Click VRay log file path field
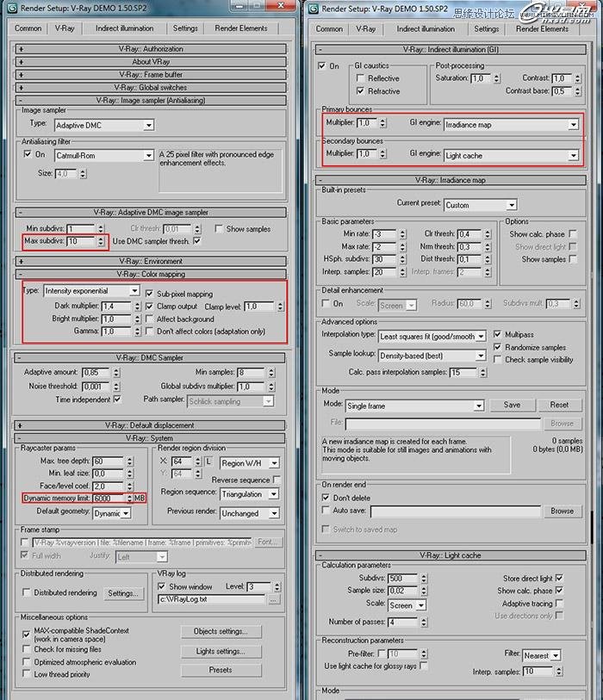The width and height of the screenshot is (603, 700). (x=211, y=599)
